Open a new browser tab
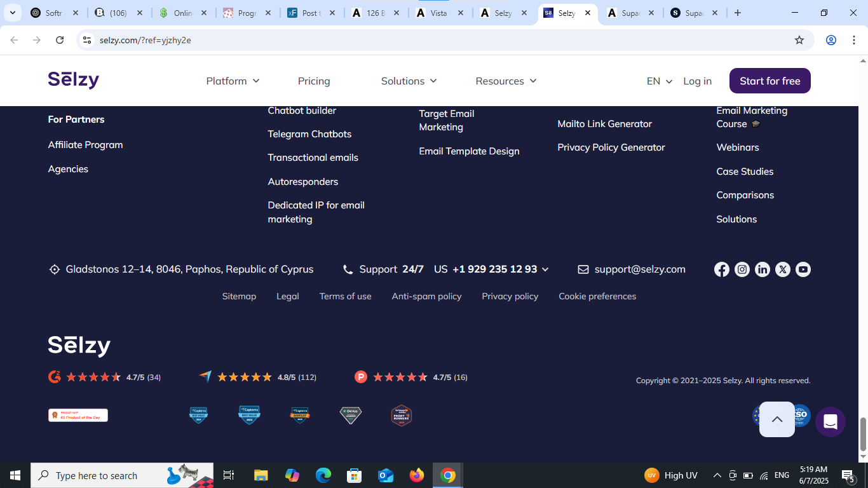The height and width of the screenshot is (488, 868). tap(738, 13)
